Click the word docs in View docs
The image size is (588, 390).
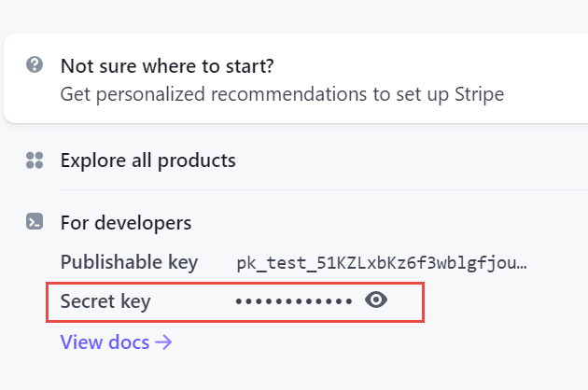tap(129, 342)
